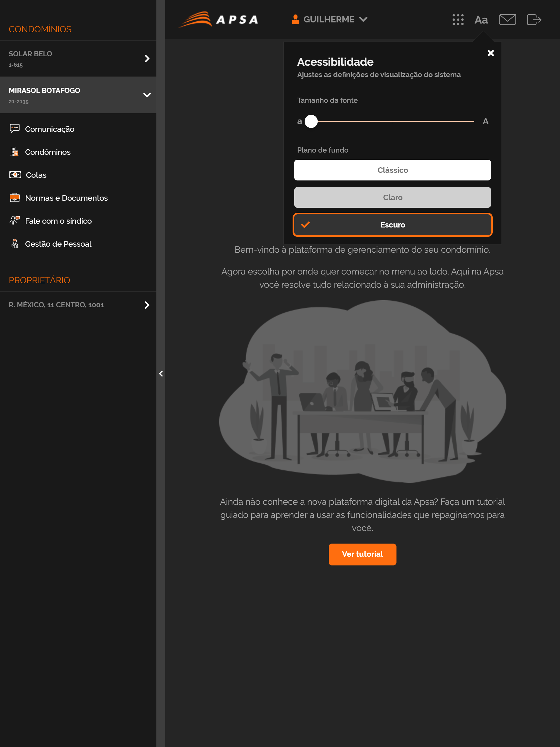Select the Clássico background option

coord(392,170)
